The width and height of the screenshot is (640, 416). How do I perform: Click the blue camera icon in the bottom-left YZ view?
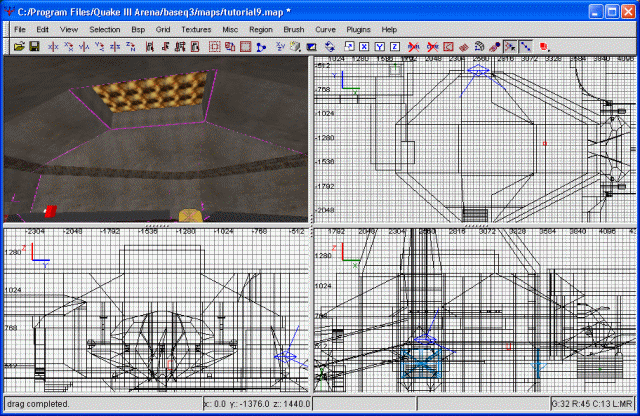coord(285,357)
